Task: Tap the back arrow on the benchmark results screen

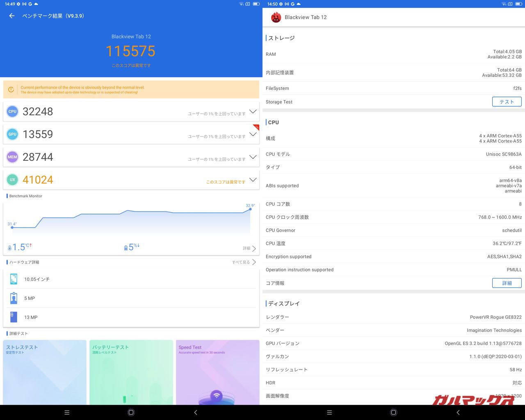Action: (11, 16)
